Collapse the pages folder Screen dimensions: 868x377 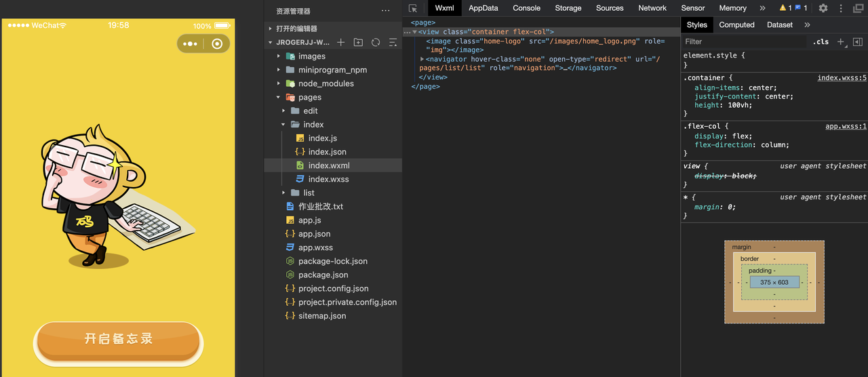tap(279, 97)
